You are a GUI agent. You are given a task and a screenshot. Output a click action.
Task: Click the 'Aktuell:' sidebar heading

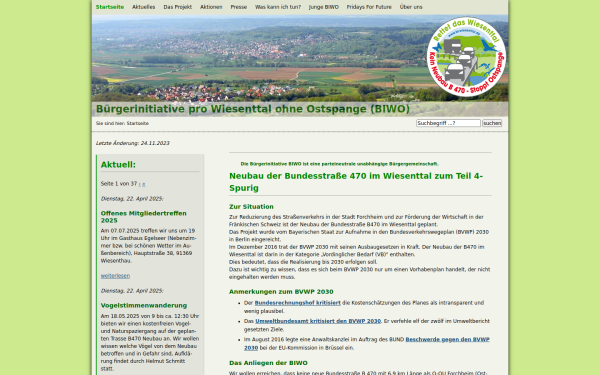click(x=118, y=165)
